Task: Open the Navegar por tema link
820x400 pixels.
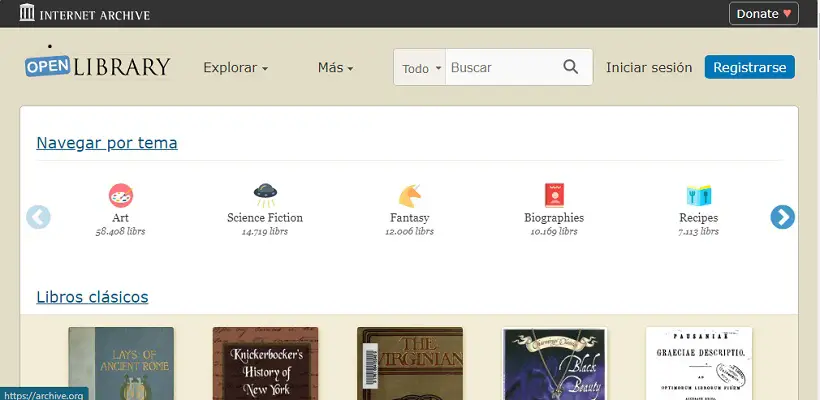Action: [107, 143]
